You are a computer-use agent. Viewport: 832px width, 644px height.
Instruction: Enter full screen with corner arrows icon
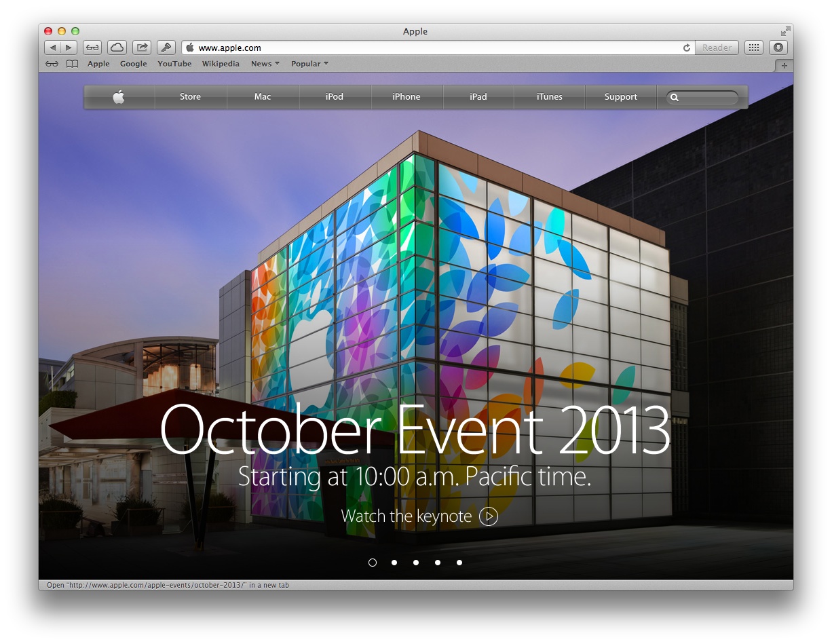point(785,31)
